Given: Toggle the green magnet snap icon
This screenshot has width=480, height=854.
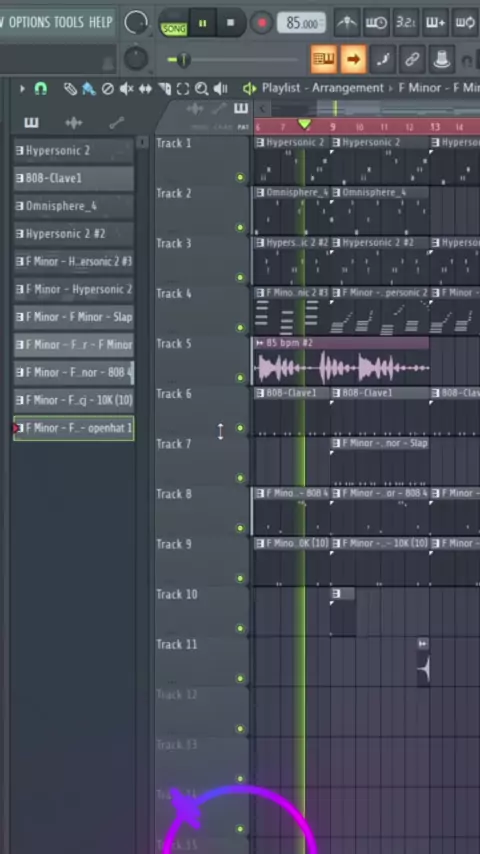Looking at the screenshot, I should (x=41, y=88).
